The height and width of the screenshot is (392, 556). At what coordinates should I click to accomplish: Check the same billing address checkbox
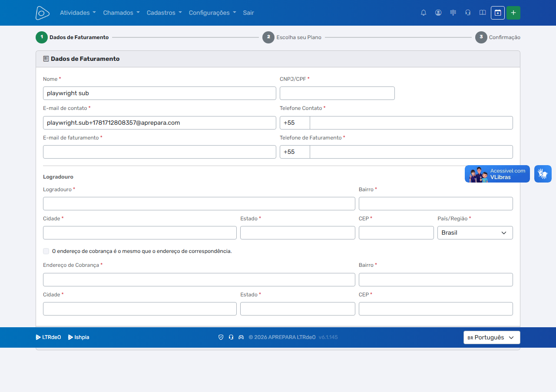point(46,251)
